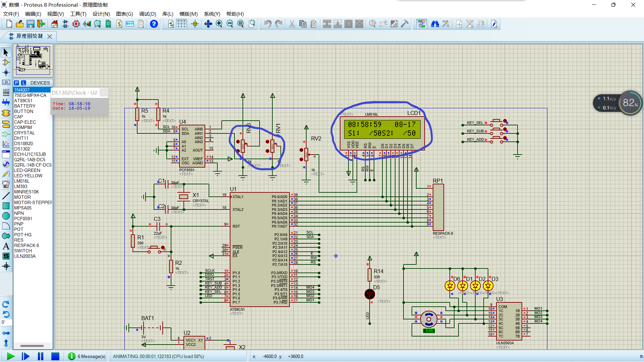Open the 视图(V) menu
This screenshot has width=644, height=362.
tap(55, 14)
